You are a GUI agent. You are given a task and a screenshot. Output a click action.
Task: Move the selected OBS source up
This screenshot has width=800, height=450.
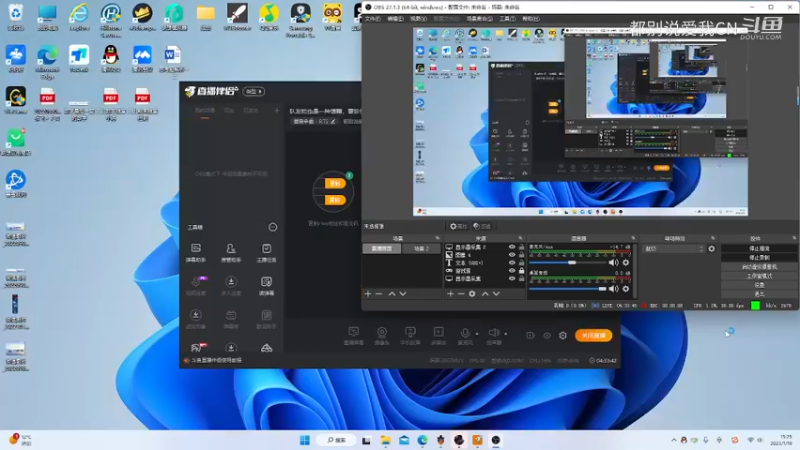(485, 294)
